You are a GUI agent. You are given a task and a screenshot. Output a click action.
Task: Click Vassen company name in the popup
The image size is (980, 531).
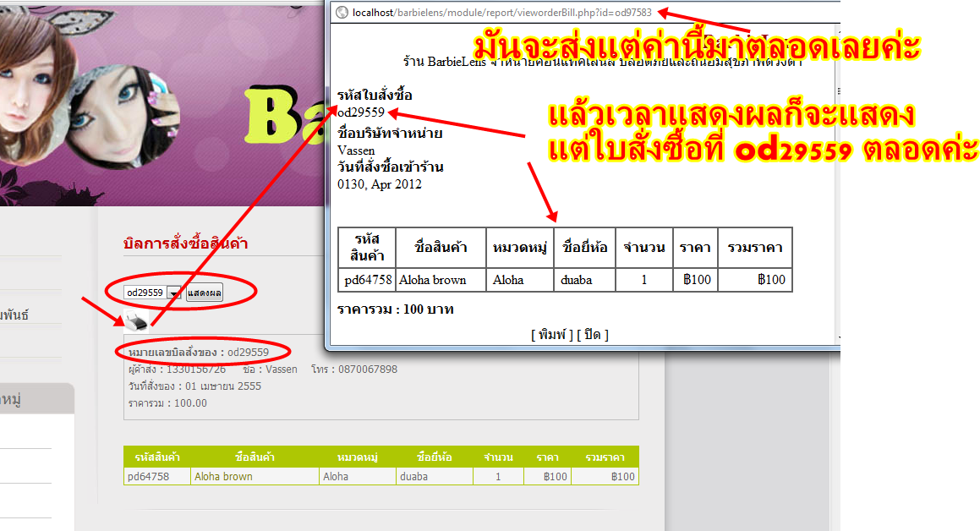click(x=356, y=151)
